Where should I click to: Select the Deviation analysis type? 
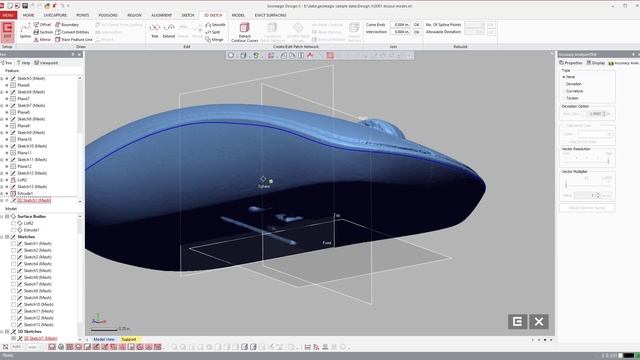click(x=564, y=84)
